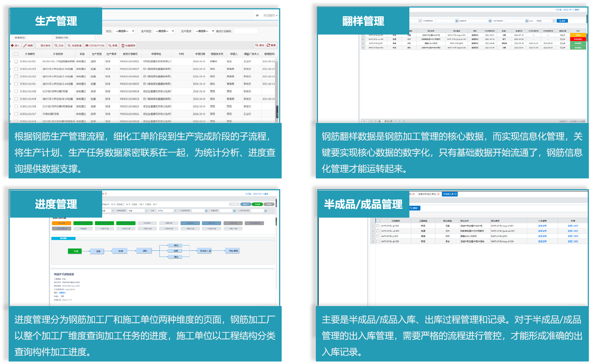Switch to the 半成品入库 tab
This screenshot has height=364, width=591.
coord(450,194)
